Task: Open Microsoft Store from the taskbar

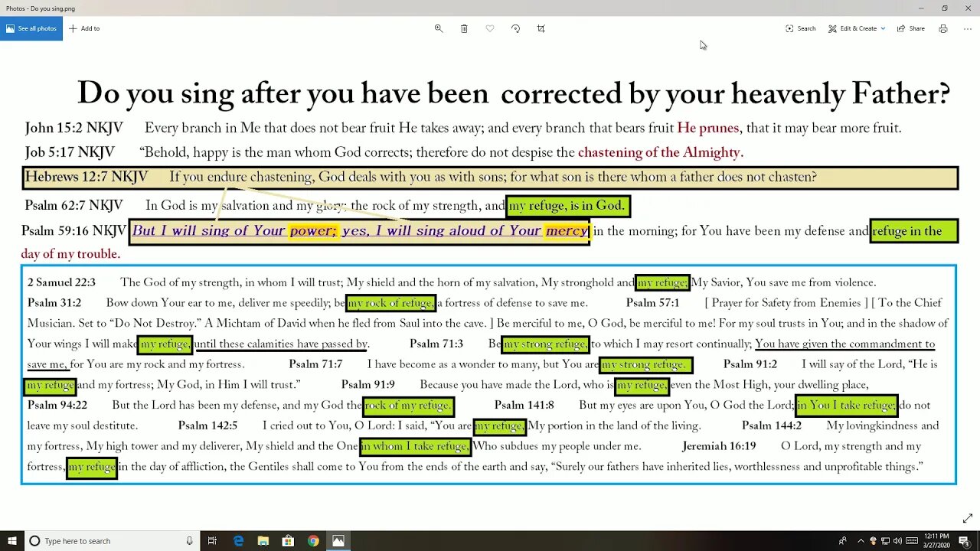Action: 288,541
